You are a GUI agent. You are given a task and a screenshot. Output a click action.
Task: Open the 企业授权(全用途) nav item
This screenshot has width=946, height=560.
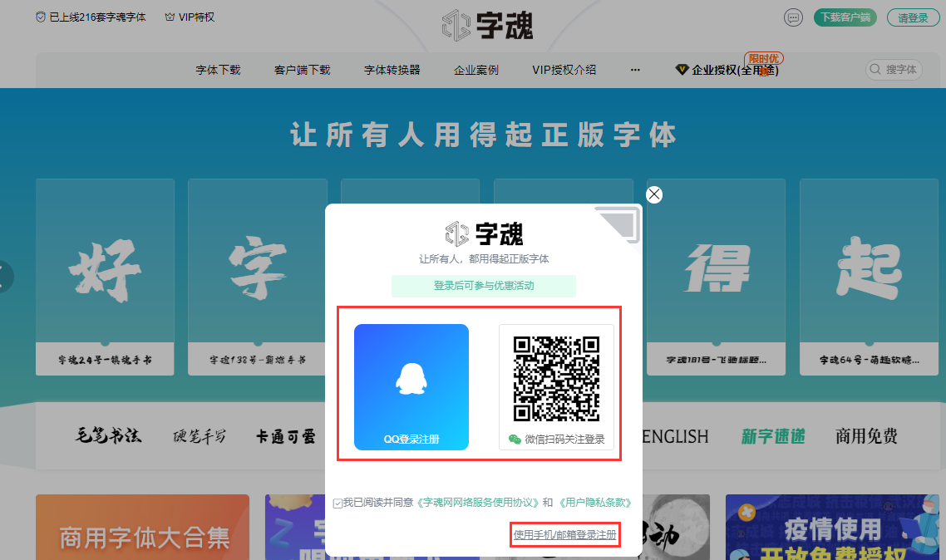click(x=735, y=71)
